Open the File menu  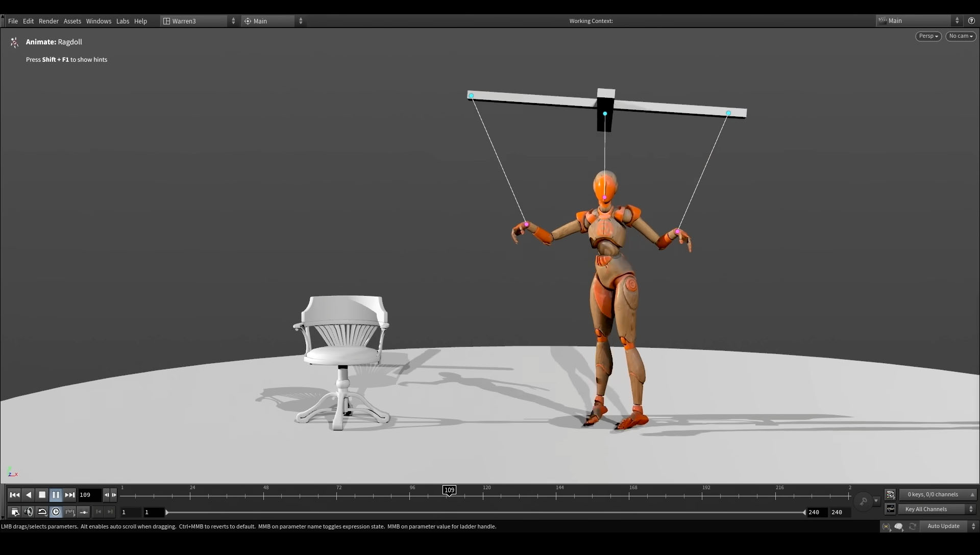pyautogui.click(x=13, y=21)
